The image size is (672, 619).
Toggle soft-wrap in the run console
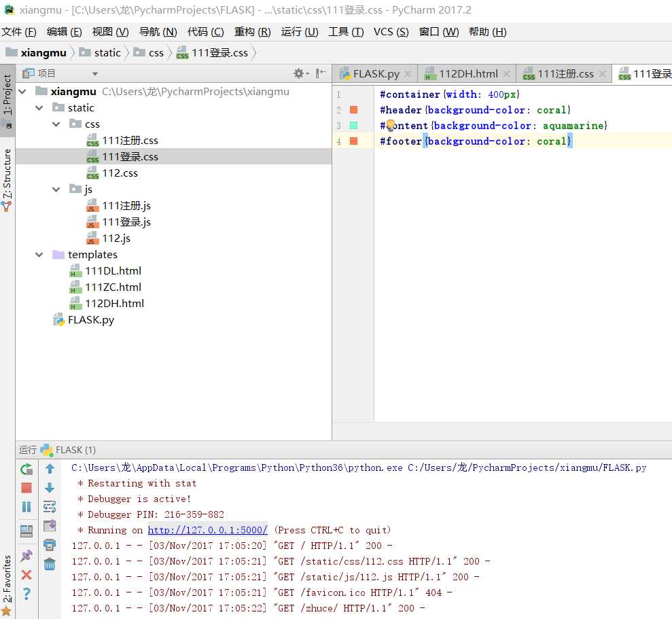coord(50,507)
